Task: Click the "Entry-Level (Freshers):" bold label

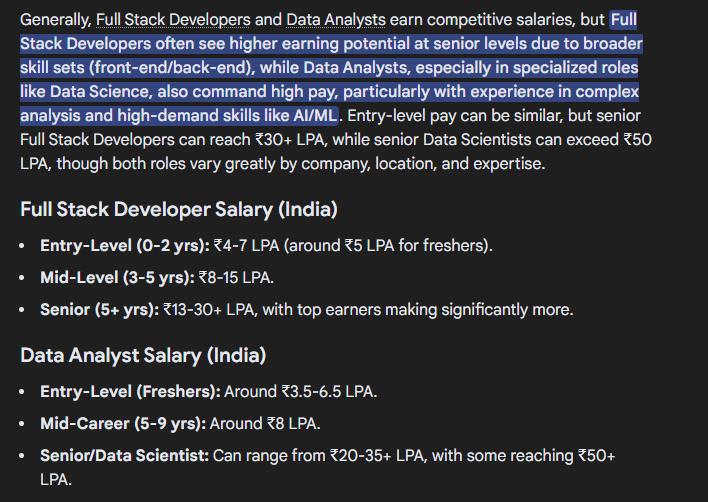Action: click(129, 390)
